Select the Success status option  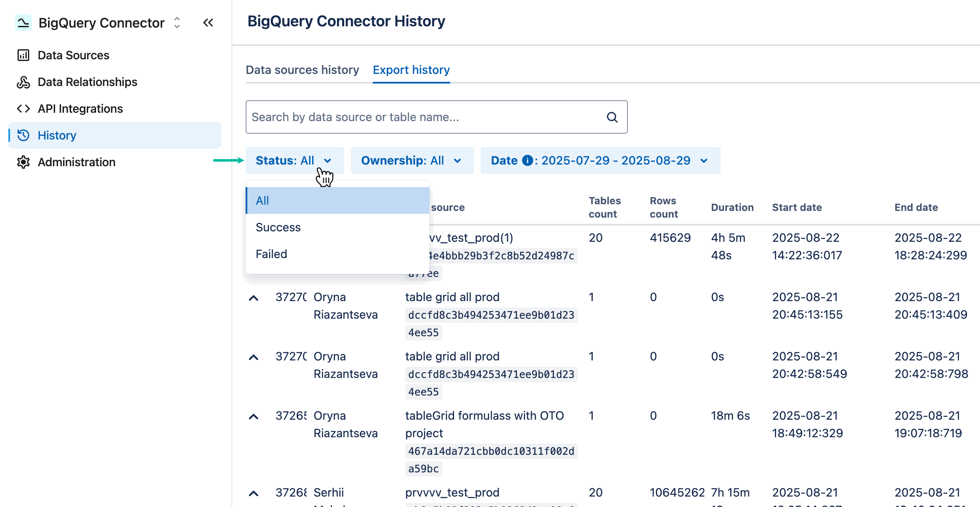tap(277, 227)
